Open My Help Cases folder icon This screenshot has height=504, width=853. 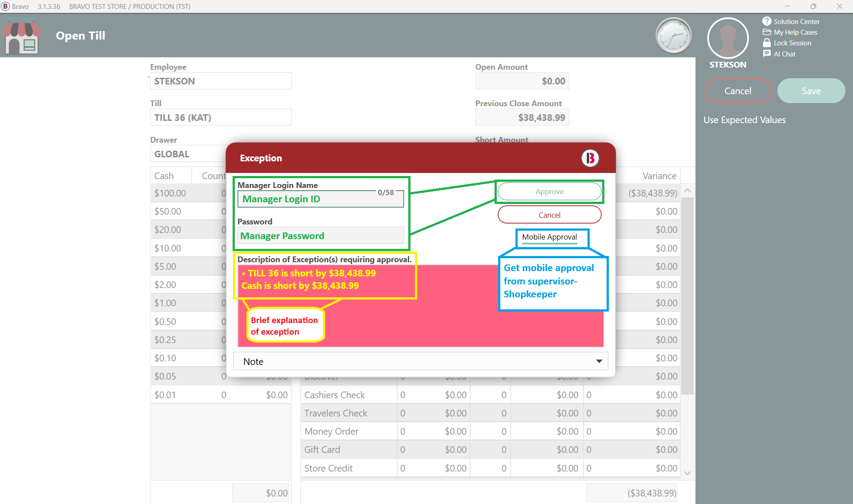coord(767,32)
